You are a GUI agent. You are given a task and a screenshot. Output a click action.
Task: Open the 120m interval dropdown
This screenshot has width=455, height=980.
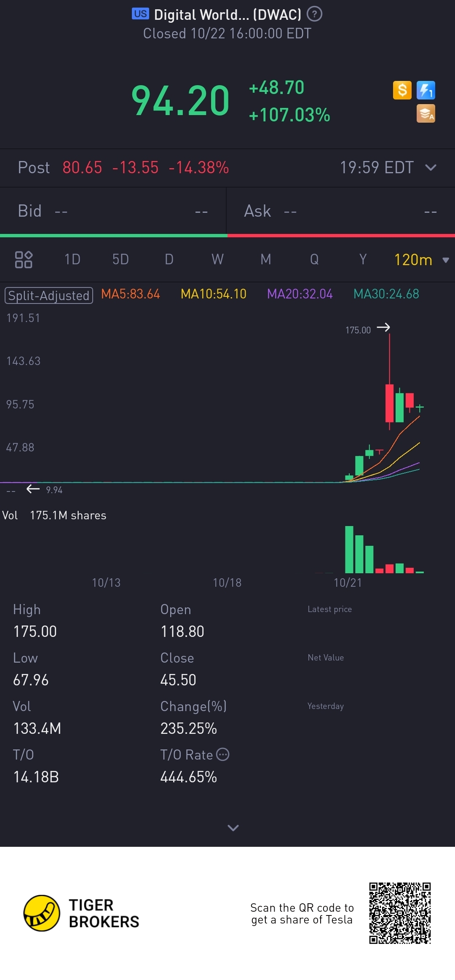[421, 260]
